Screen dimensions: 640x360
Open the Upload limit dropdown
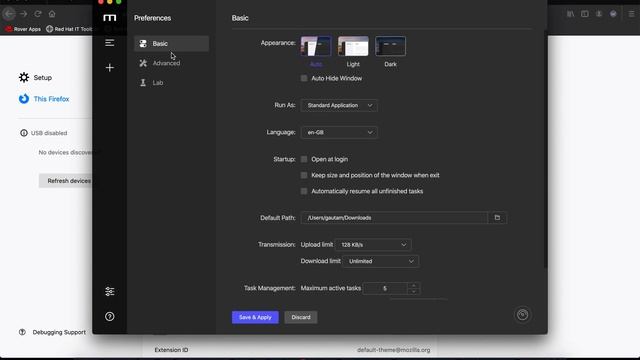tap(373, 245)
